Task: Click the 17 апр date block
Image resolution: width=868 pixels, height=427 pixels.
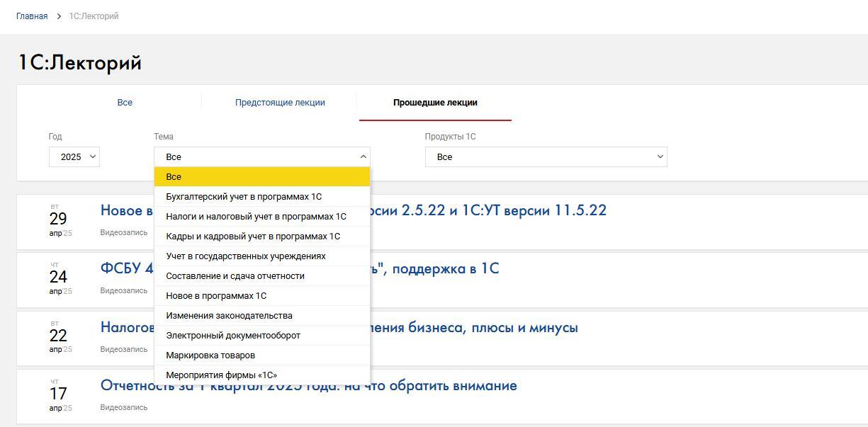Action: [x=60, y=395]
